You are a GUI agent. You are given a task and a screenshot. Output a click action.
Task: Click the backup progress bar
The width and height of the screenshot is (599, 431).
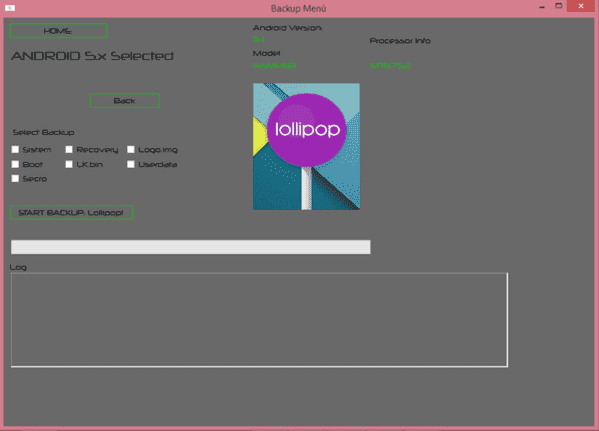191,247
